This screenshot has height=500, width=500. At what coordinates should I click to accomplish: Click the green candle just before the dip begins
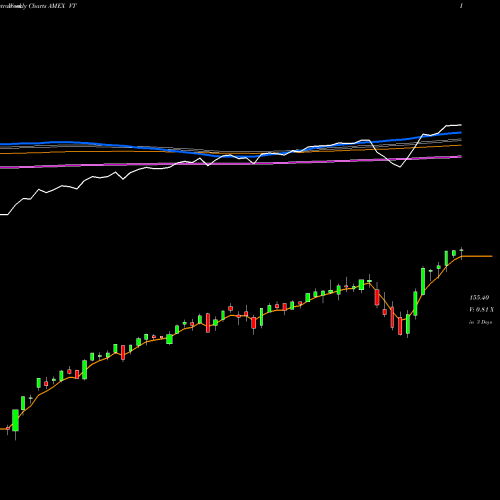click(x=361, y=285)
